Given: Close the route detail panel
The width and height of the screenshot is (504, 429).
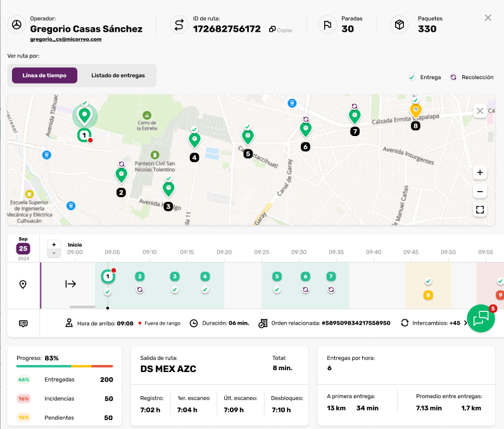Looking at the screenshot, I should (x=488, y=18).
